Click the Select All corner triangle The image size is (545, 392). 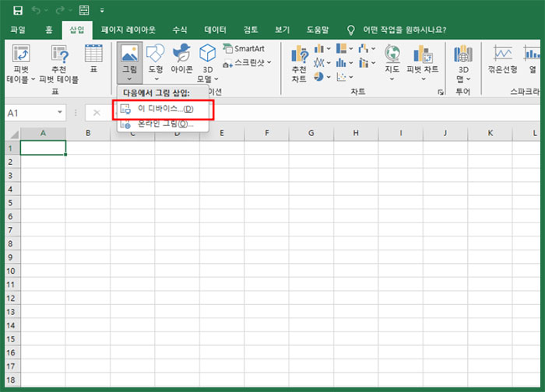click(x=13, y=134)
